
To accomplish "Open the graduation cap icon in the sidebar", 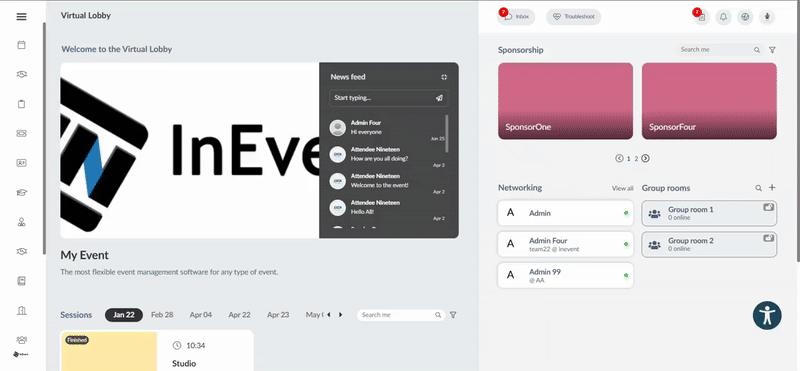I will pyautogui.click(x=21, y=192).
